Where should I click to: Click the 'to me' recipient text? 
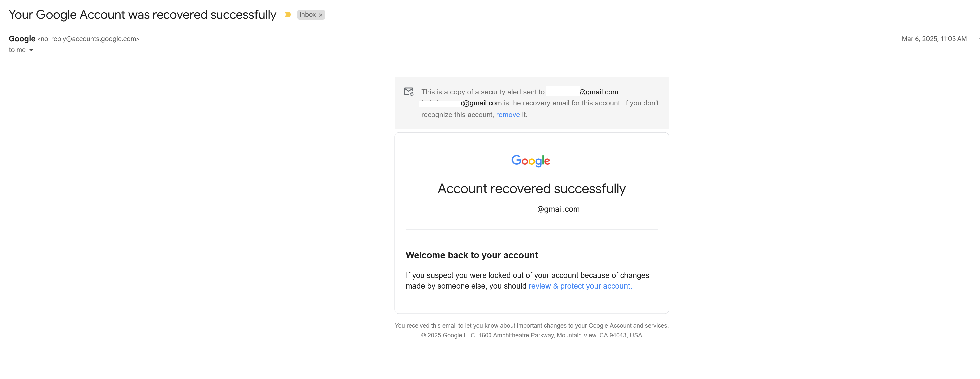point(17,50)
